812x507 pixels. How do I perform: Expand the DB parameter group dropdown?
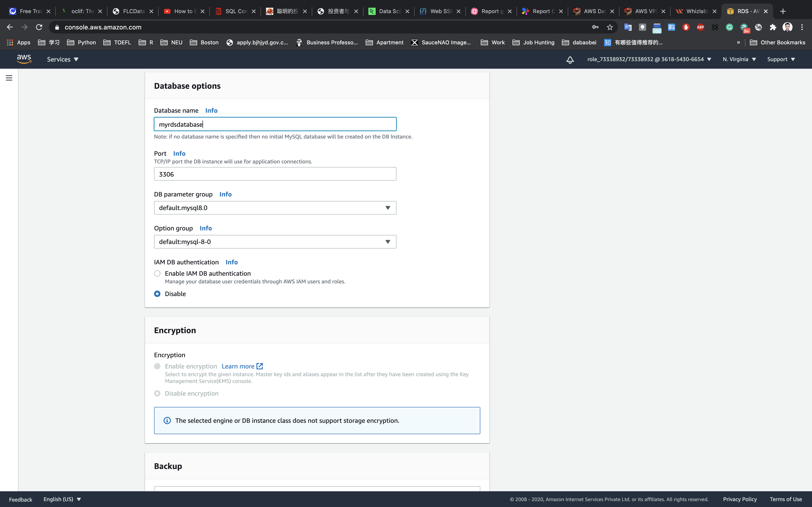pyautogui.click(x=275, y=208)
